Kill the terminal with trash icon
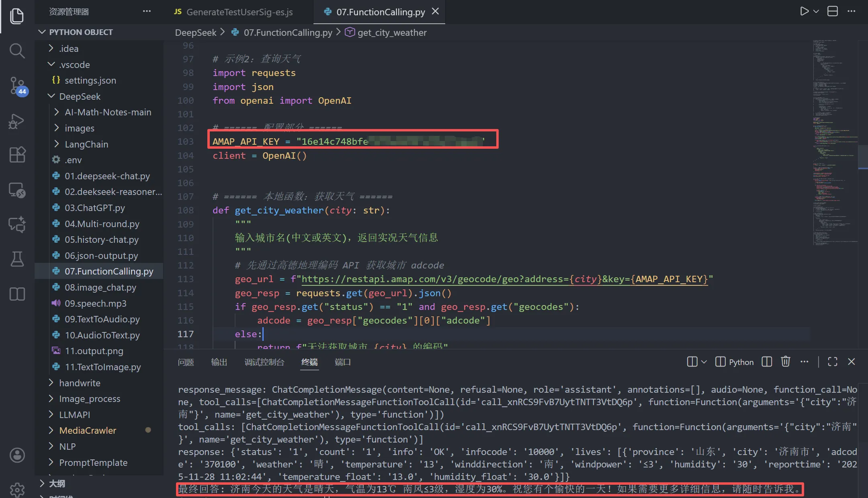 pos(786,362)
